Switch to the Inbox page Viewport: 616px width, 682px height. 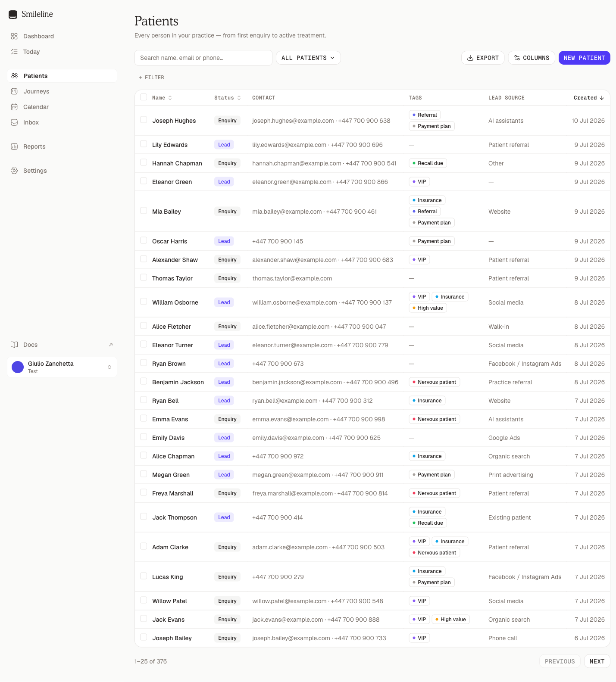point(62,122)
